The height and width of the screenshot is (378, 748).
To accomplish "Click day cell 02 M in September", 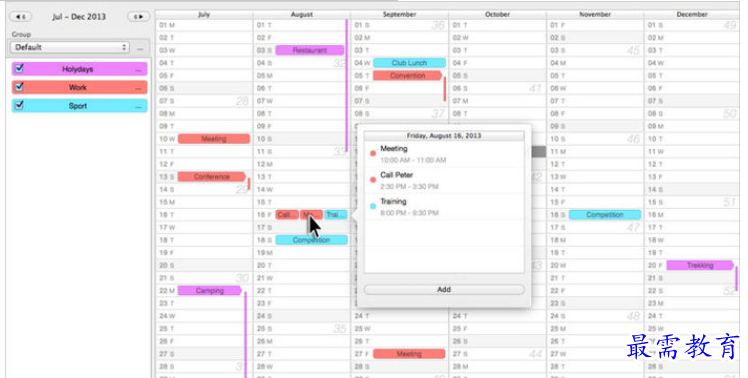I will pos(400,37).
